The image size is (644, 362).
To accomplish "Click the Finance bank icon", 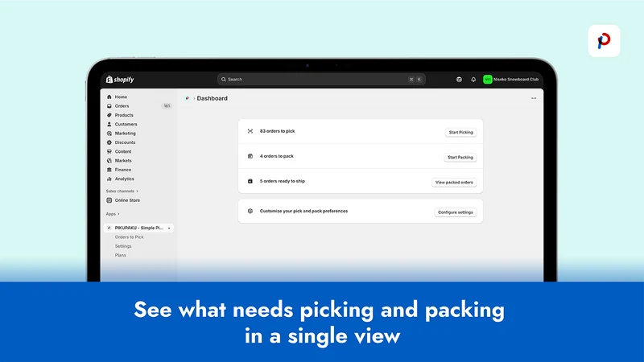I will pos(109,170).
